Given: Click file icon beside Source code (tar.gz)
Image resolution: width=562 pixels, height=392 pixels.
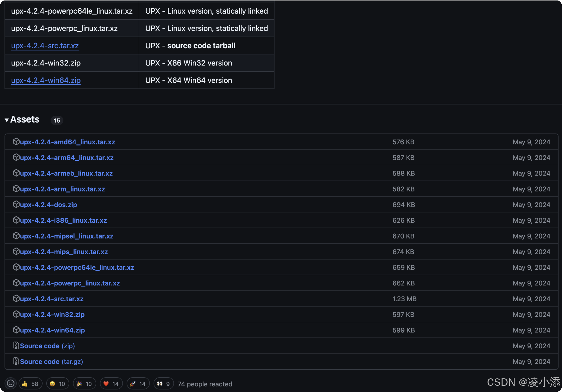Looking at the screenshot, I should [16, 361].
